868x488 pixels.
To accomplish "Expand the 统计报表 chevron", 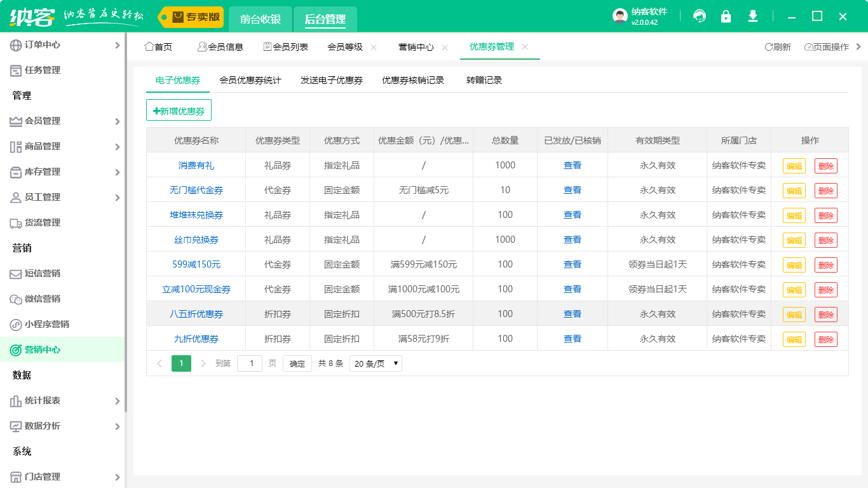I will 118,400.
